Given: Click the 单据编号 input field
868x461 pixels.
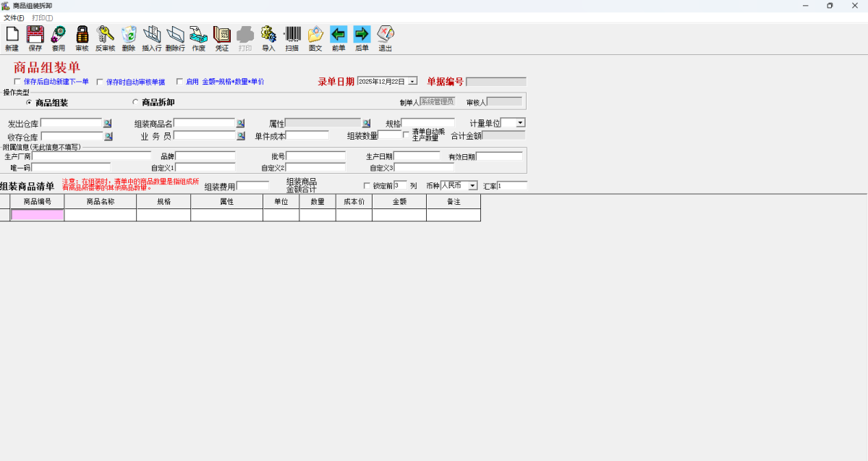Looking at the screenshot, I should coord(495,81).
